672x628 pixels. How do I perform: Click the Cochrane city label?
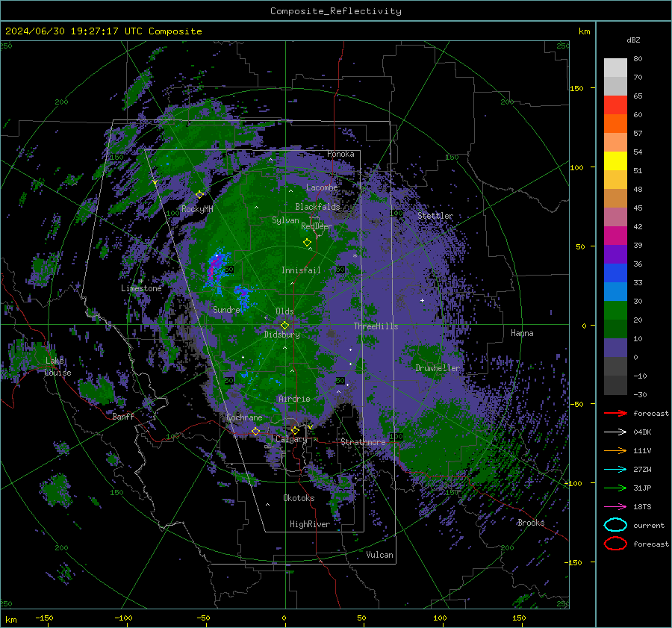pos(244,417)
